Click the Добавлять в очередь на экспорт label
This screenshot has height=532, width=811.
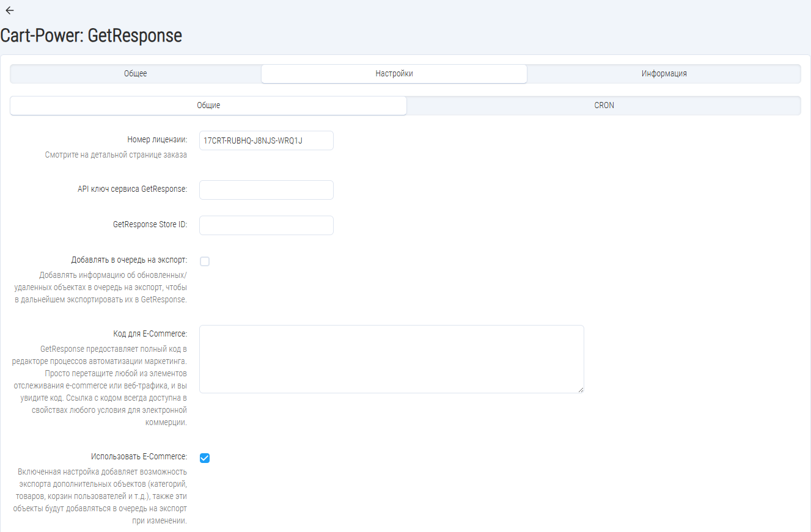point(129,260)
